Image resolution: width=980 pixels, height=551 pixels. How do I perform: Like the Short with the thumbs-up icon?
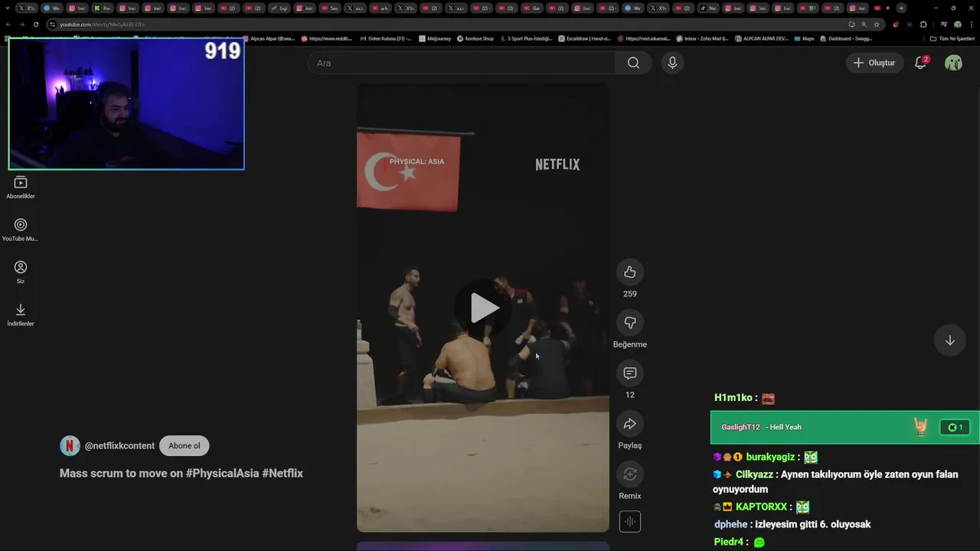[x=629, y=272]
